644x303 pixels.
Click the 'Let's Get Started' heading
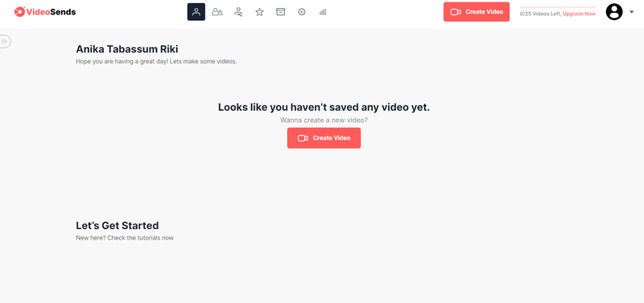tap(118, 226)
